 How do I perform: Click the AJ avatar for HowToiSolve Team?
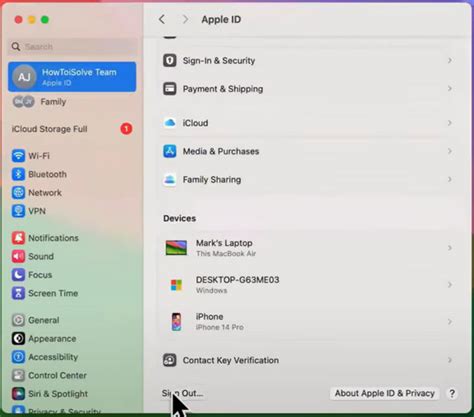point(24,77)
